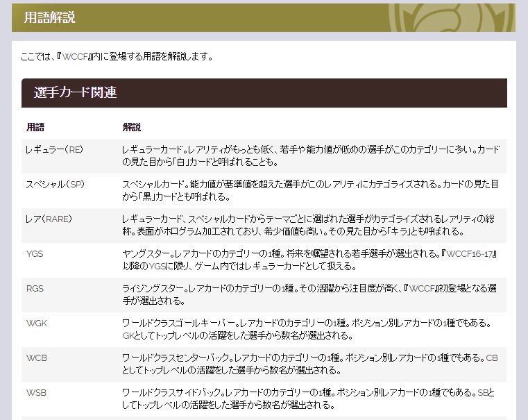This screenshot has width=528, height=420.
Task: Click the WSB term in the first column
Action: point(36,392)
